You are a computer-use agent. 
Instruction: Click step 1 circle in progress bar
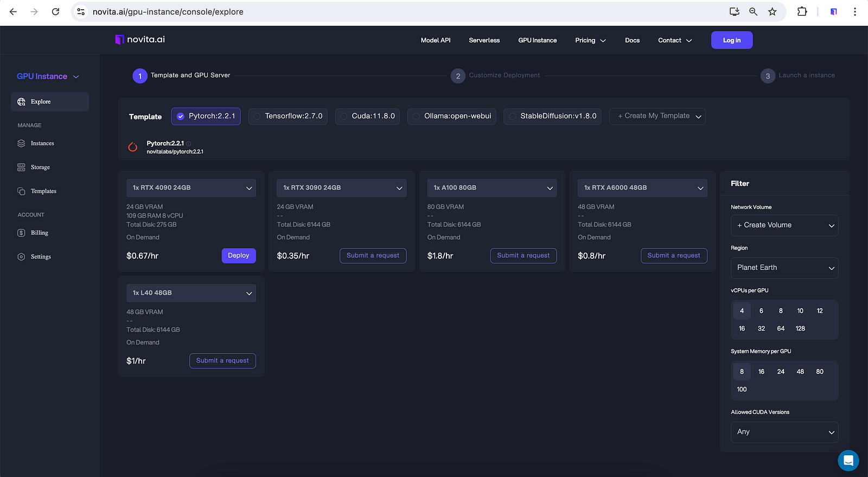coord(140,76)
